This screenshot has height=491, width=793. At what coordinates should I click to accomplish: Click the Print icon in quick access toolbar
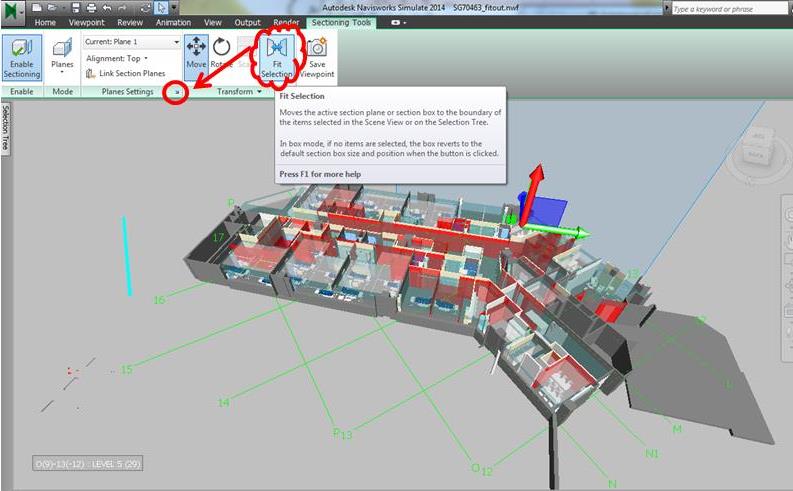pos(92,8)
